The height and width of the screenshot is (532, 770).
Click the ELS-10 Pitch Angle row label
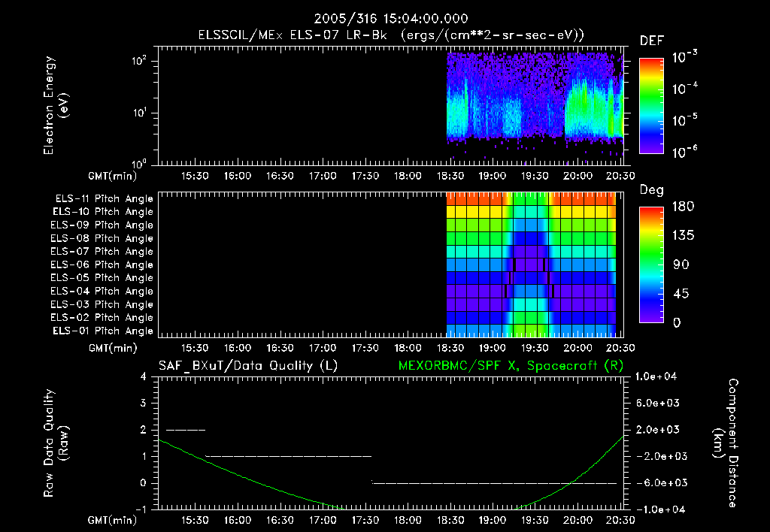pyautogui.click(x=103, y=212)
